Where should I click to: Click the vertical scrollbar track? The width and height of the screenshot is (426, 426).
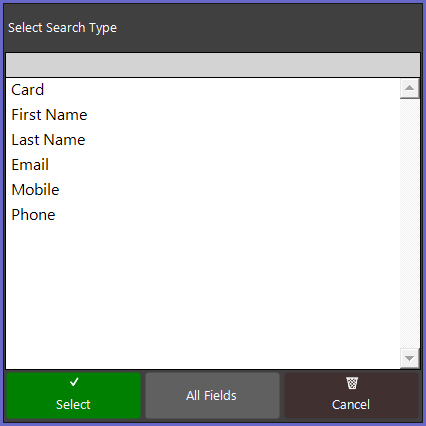tap(409, 223)
